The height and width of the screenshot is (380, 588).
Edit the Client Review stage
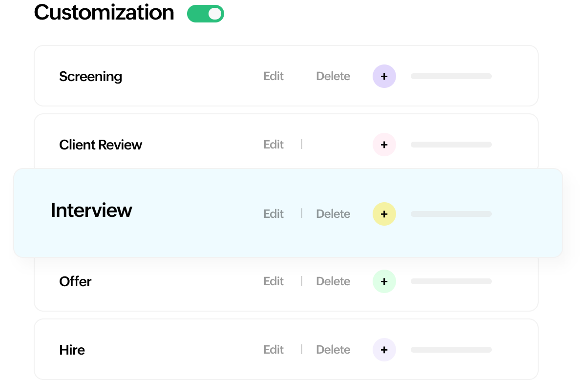tap(273, 145)
